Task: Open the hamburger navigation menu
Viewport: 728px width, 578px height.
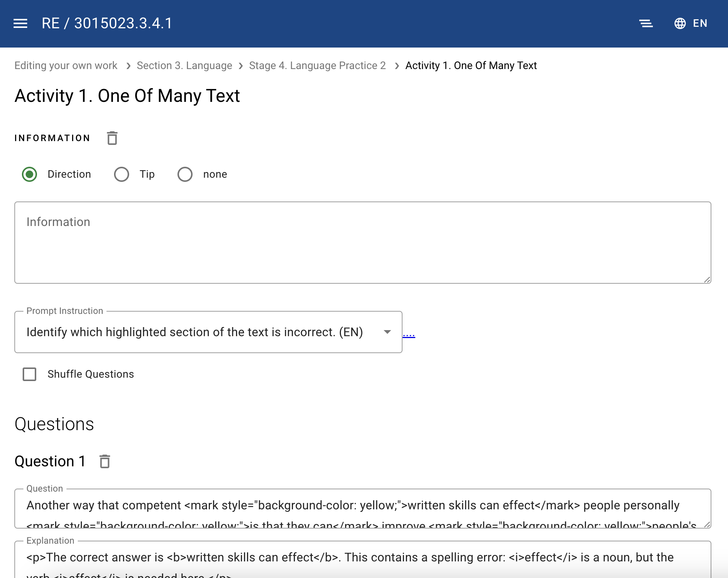Action: click(20, 23)
